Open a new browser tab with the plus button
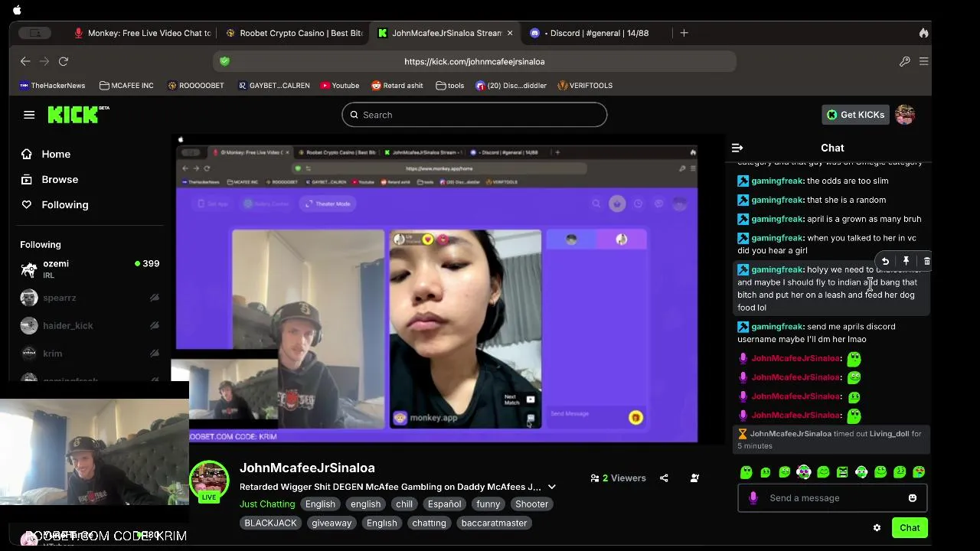This screenshot has height=551, width=980. [x=684, y=33]
